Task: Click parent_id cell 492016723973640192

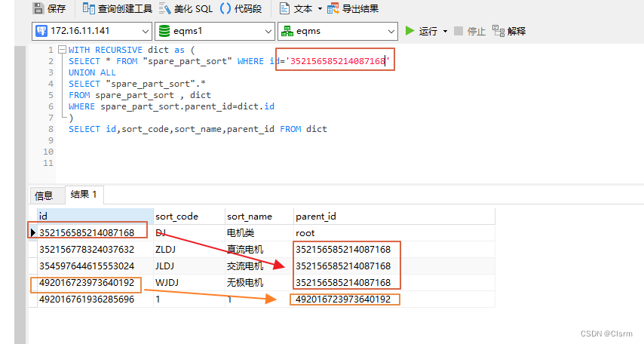Action: pos(394,299)
